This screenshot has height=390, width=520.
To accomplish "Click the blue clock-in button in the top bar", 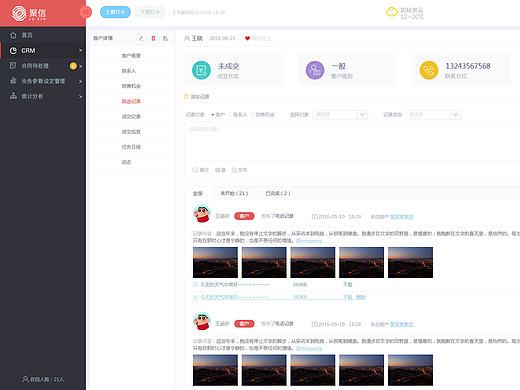I will click(115, 12).
